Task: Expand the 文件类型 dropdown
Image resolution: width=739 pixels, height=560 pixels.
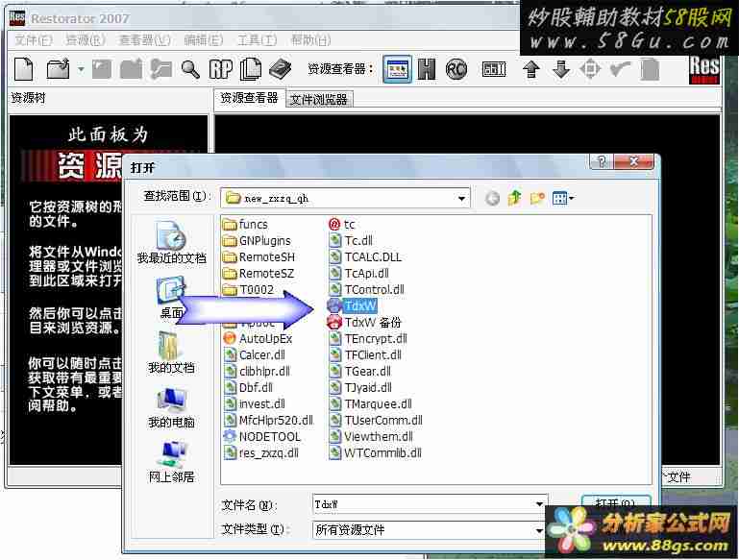Action: click(x=540, y=531)
